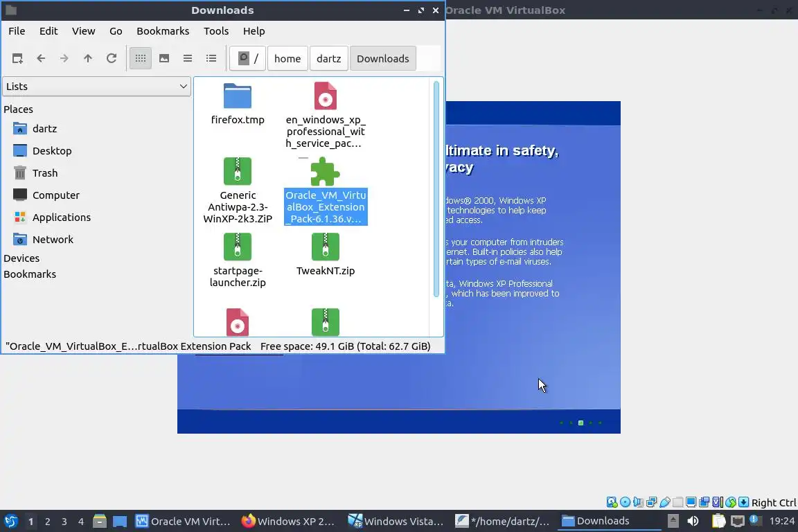This screenshot has height=532, width=798.
Task: Select the TweakNT.zip archive
Action: pyautogui.click(x=326, y=255)
